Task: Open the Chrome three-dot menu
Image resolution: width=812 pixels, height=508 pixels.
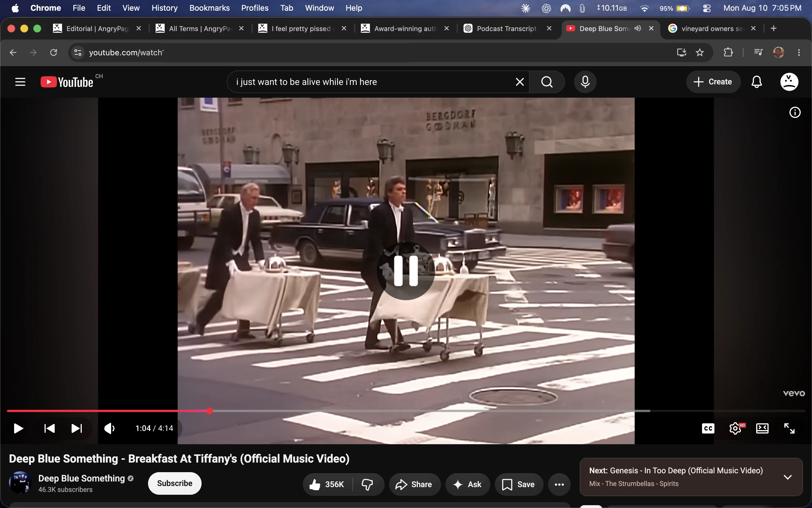Action: [799, 52]
